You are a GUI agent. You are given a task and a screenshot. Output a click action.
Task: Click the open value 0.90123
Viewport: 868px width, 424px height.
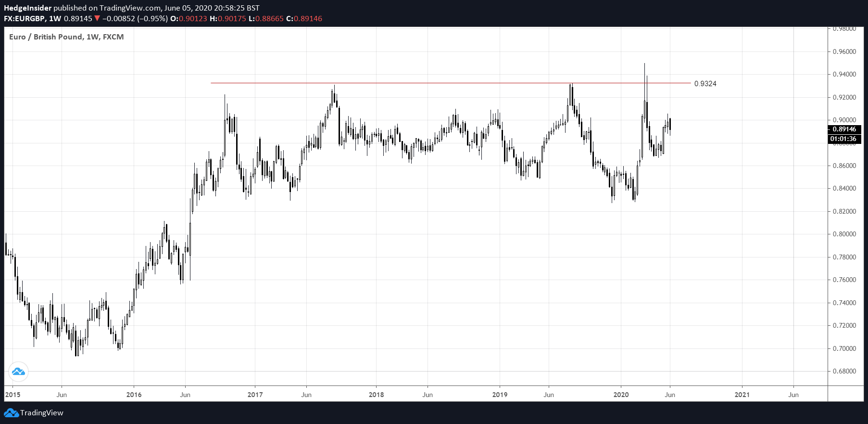193,19
